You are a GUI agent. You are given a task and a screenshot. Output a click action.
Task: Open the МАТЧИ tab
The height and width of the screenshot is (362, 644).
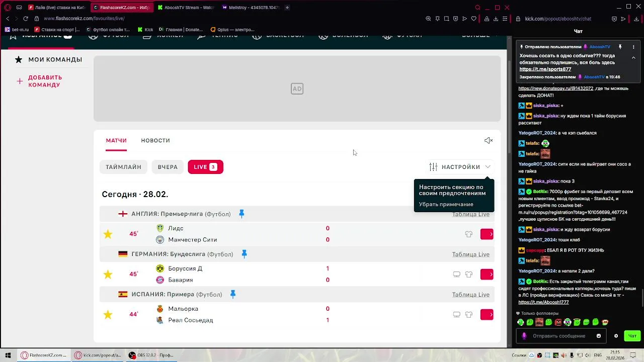pyautogui.click(x=116, y=140)
